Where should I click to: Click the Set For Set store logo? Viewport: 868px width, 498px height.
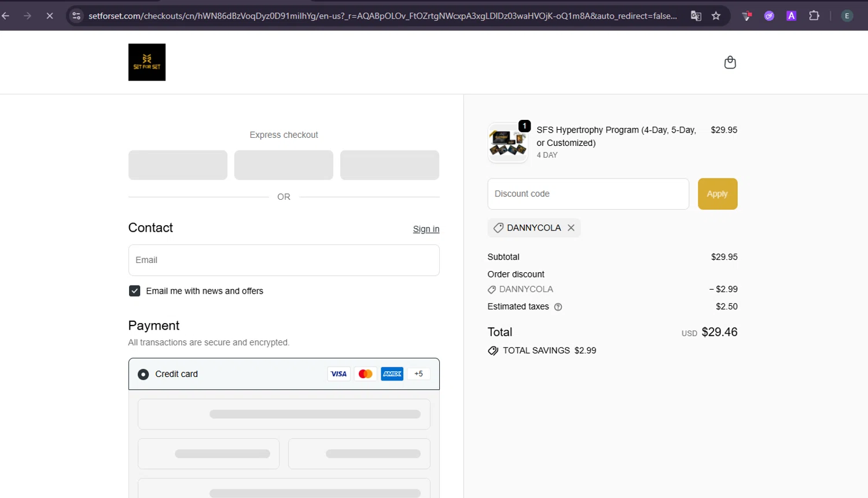147,62
